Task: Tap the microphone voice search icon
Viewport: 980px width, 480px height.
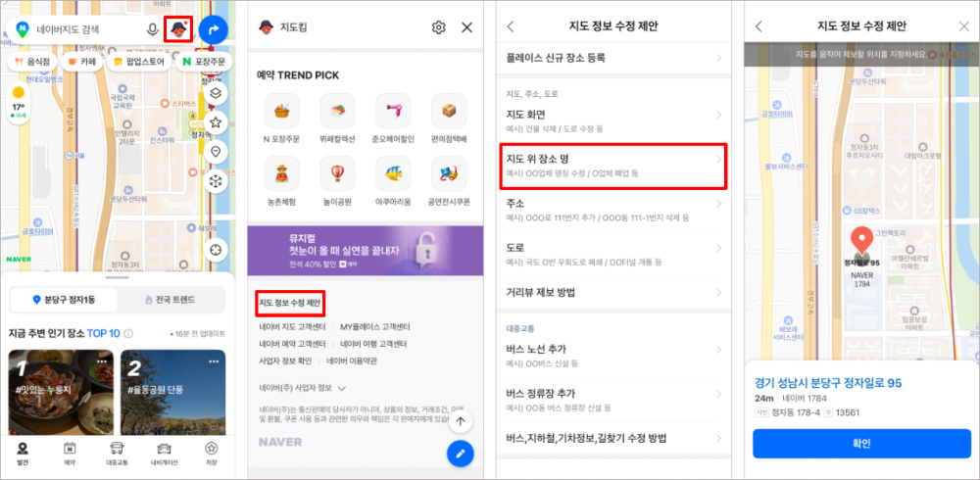Action: click(x=152, y=28)
